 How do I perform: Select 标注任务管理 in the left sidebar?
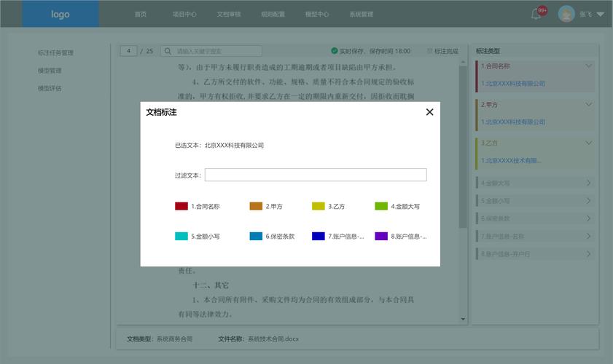click(x=55, y=52)
